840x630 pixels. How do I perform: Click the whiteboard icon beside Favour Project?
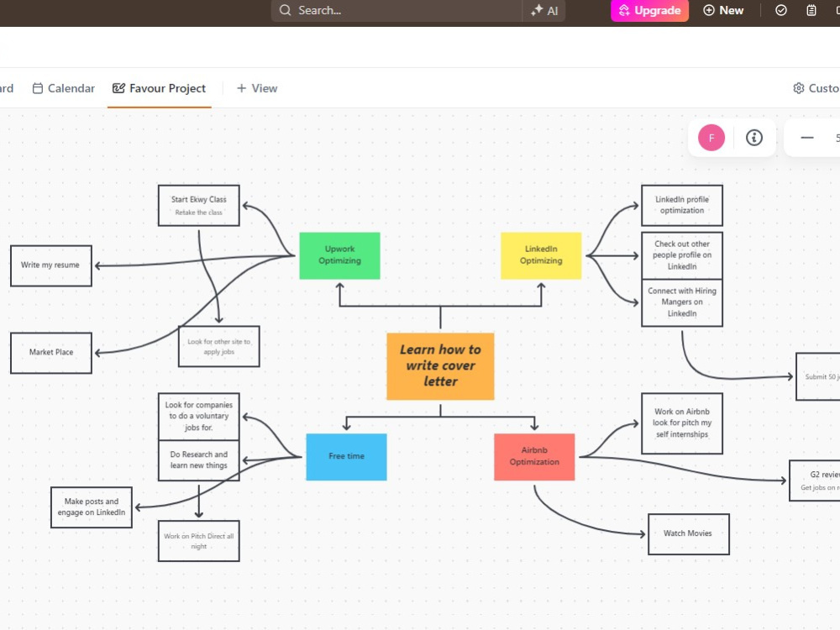(118, 88)
